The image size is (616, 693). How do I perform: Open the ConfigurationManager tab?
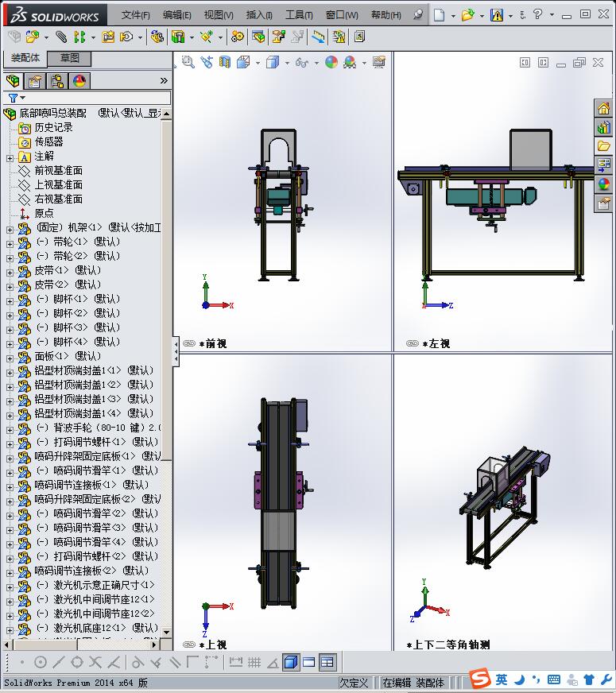(x=57, y=81)
